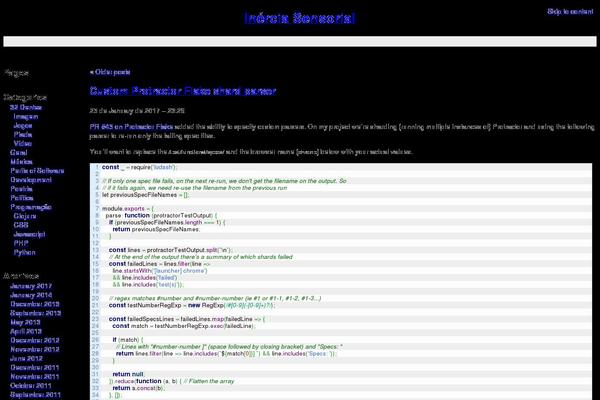This screenshot has width=600, height=400.
Task: Open the Perils of Software Development category
Action: pos(37,175)
